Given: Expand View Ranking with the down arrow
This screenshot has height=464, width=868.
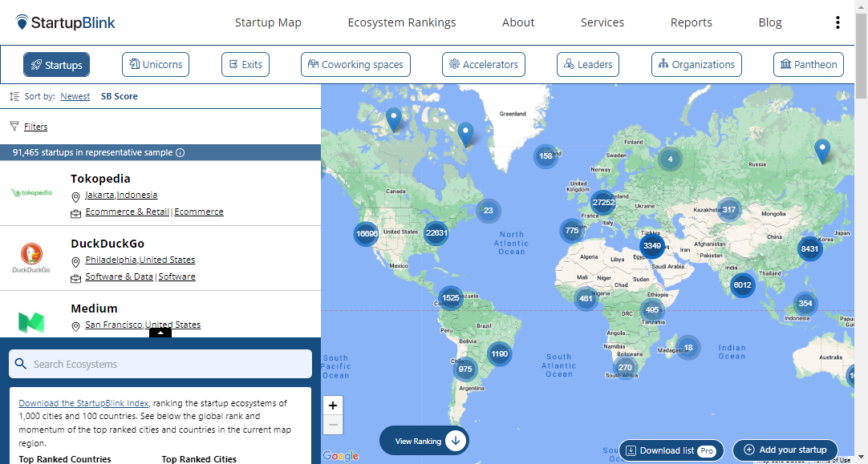Looking at the screenshot, I should coord(456,441).
